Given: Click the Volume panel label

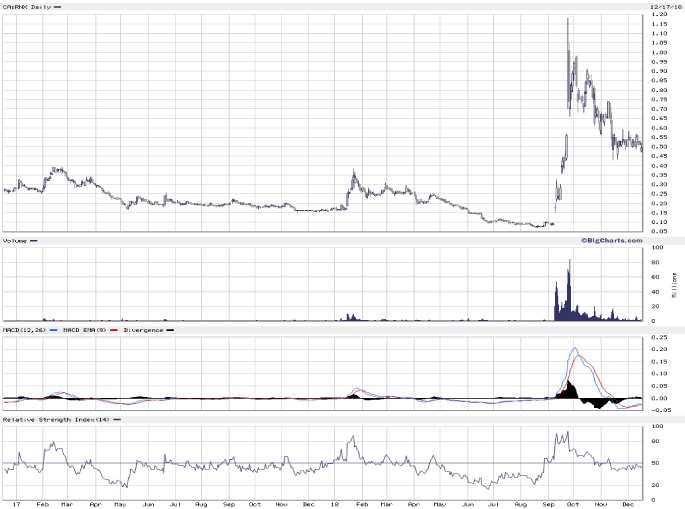Looking at the screenshot, I should [x=15, y=241].
